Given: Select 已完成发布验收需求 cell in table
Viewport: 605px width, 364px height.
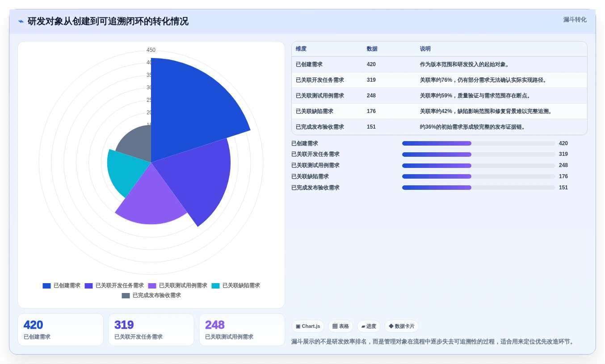Looking at the screenshot, I should (x=320, y=127).
